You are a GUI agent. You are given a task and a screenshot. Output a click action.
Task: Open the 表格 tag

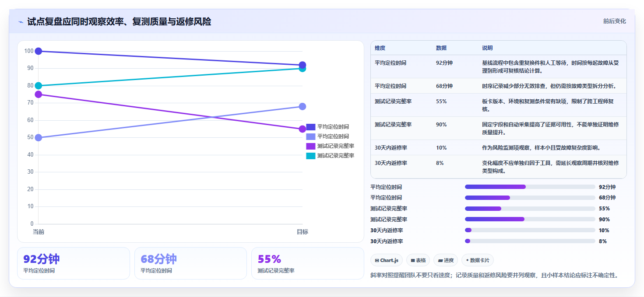tap(418, 260)
